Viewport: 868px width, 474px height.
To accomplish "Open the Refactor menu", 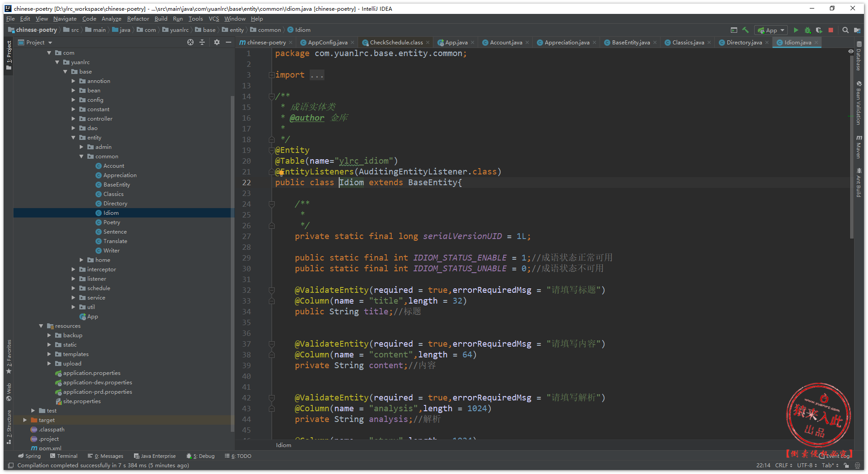I will pyautogui.click(x=138, y=19).
